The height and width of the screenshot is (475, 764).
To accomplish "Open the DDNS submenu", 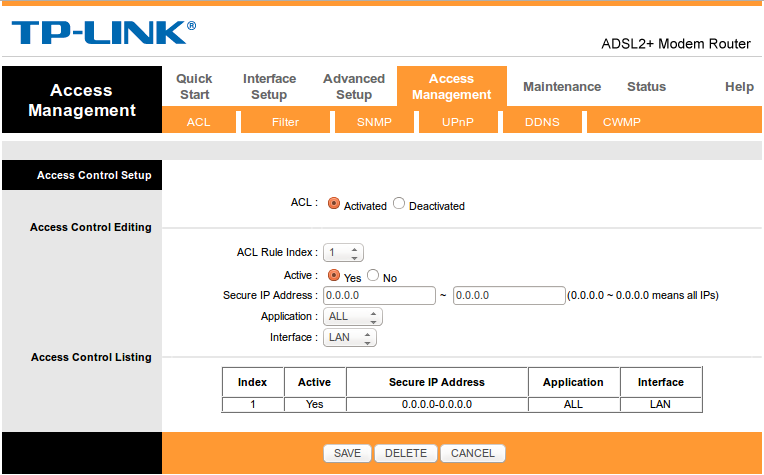I will [x=542, y=122].
